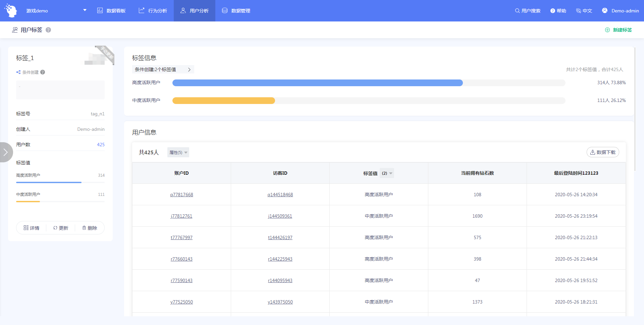Screen dimensions: 644x325
Task: Open the 标签值 (2) filter dropdown
Action: pyautogui.click(x=387, y=173)
